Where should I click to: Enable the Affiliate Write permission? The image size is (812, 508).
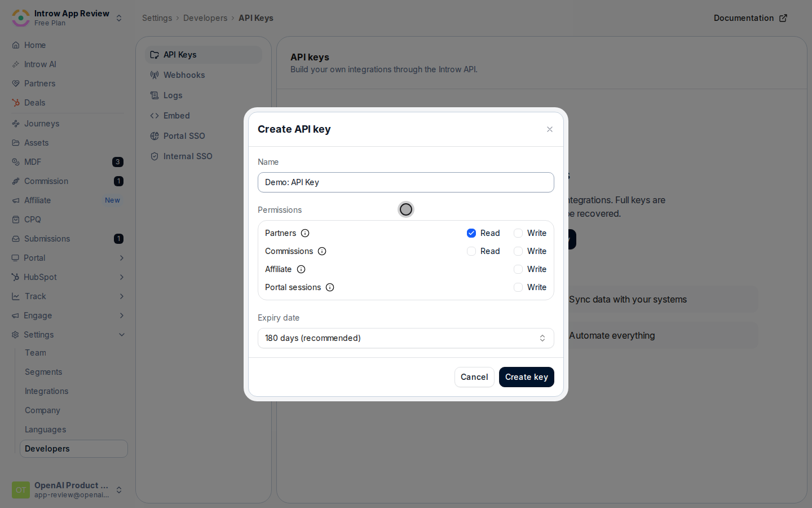(x=518, y=269)
